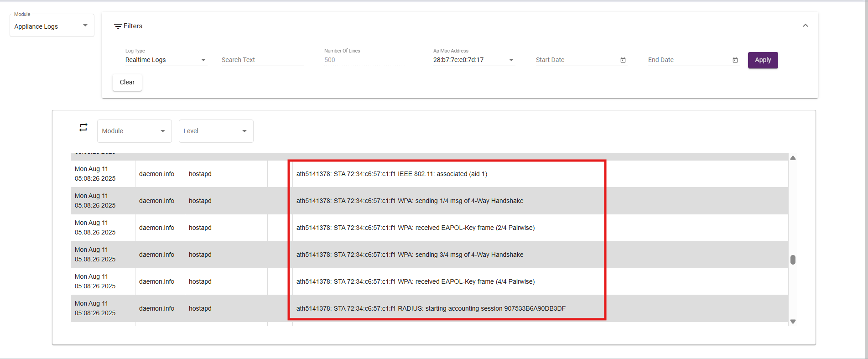Select 'RADIUS: starting accounting session' message
Image resolution: width=868 pixels, height=359 pixels.
[x=431, y=308]
